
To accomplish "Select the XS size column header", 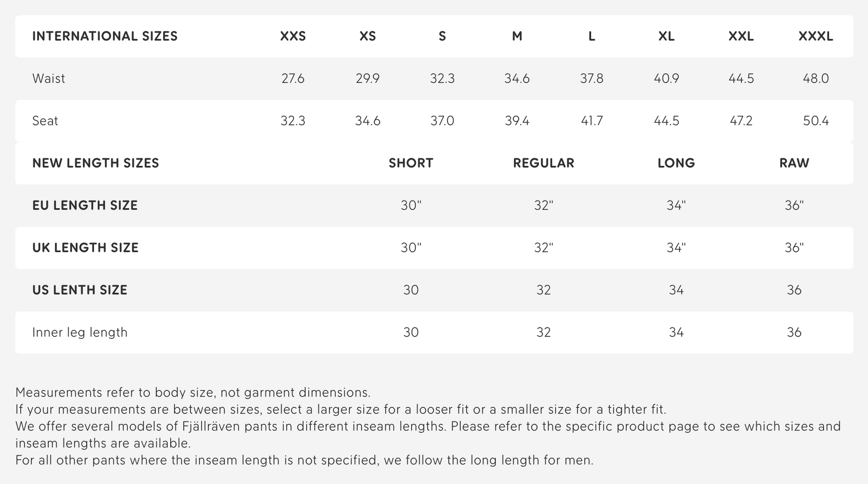I will (367, 36).
